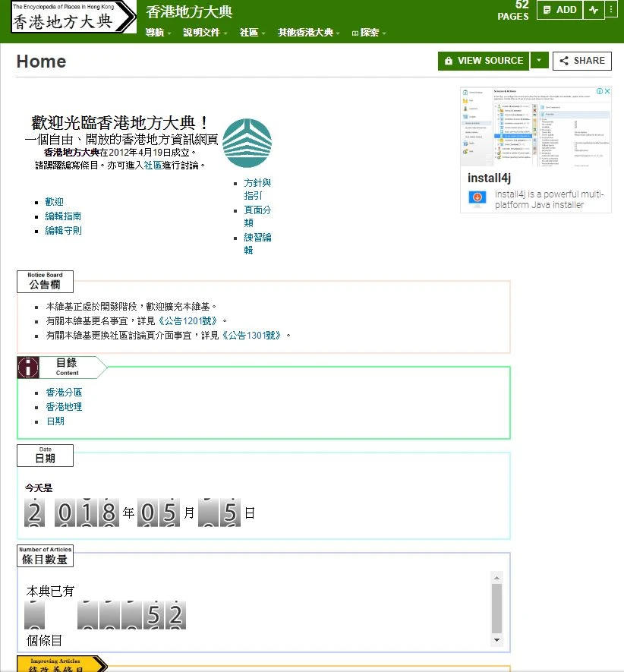This screenshot has height=672, width=624.
Task: Open the wiki activity pulse icon
Action: pyautogui.click(x=593, y=10)
